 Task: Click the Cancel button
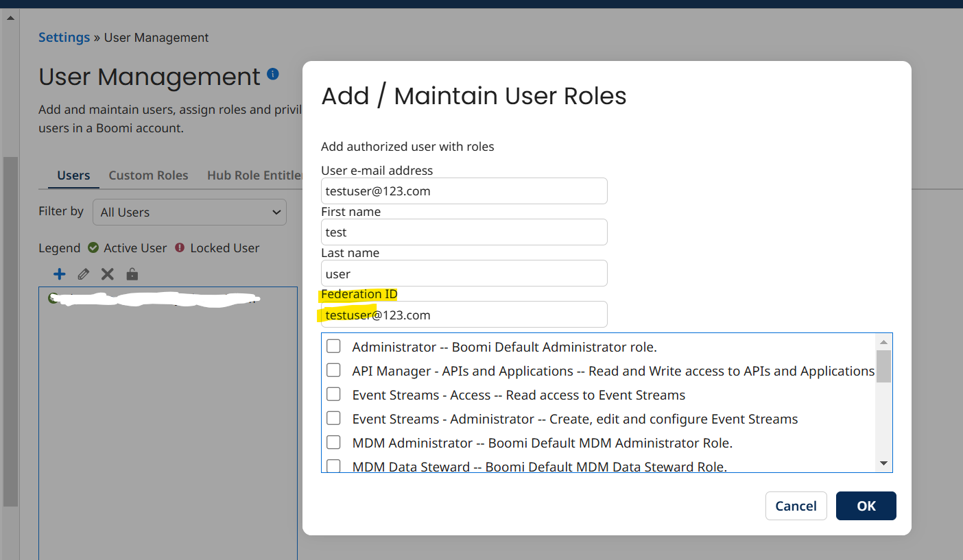click(796, 506)
